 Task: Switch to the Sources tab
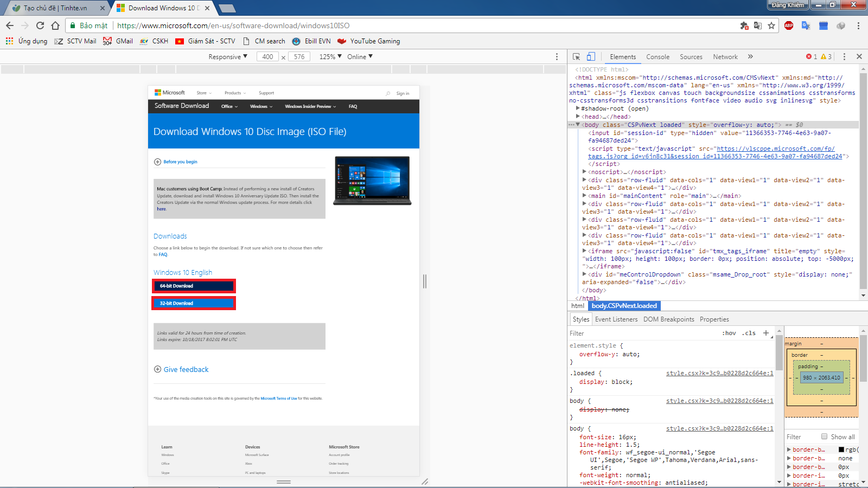coord(691,57)
